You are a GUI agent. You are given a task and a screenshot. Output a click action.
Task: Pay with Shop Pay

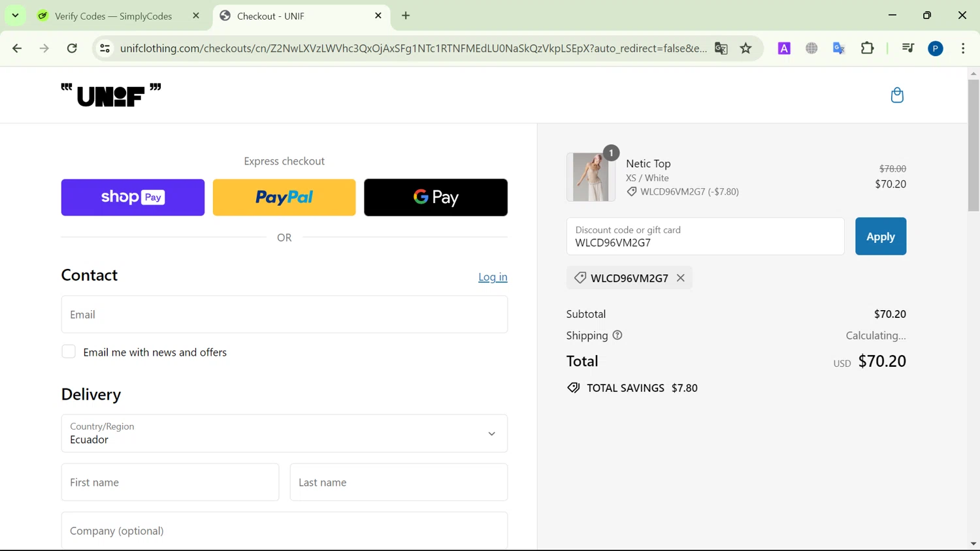pyautogui.click(x=133, y=197)
